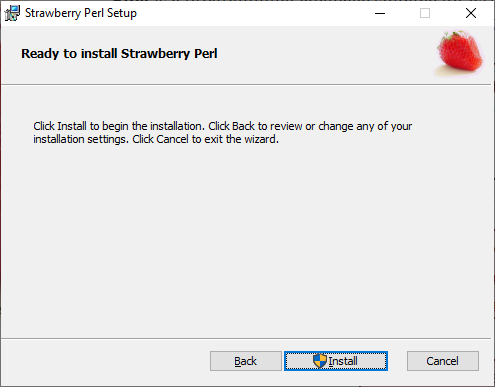Click the 'Click Install to begin' instruction text
495x387 pixels.
(x=223, y=132)
